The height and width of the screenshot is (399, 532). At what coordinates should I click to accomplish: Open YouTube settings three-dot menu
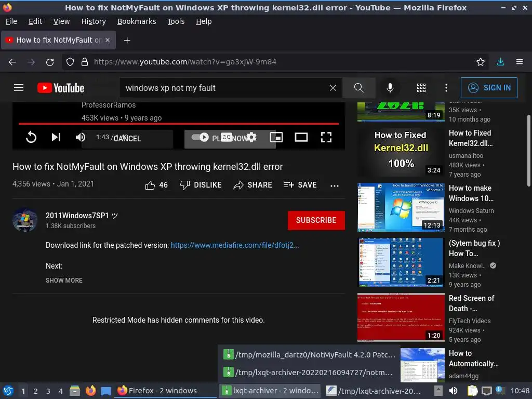446,88
